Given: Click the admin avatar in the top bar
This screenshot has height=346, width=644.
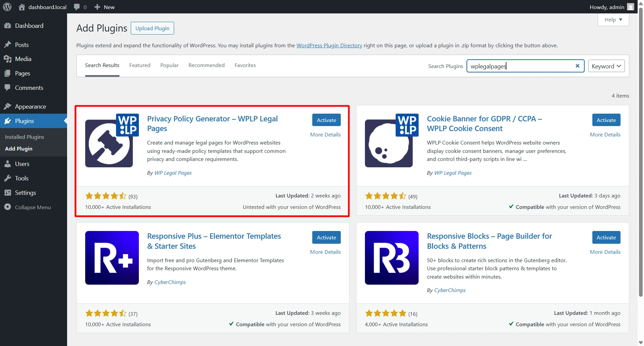Looking at the screenshot, I should (631, 7).
